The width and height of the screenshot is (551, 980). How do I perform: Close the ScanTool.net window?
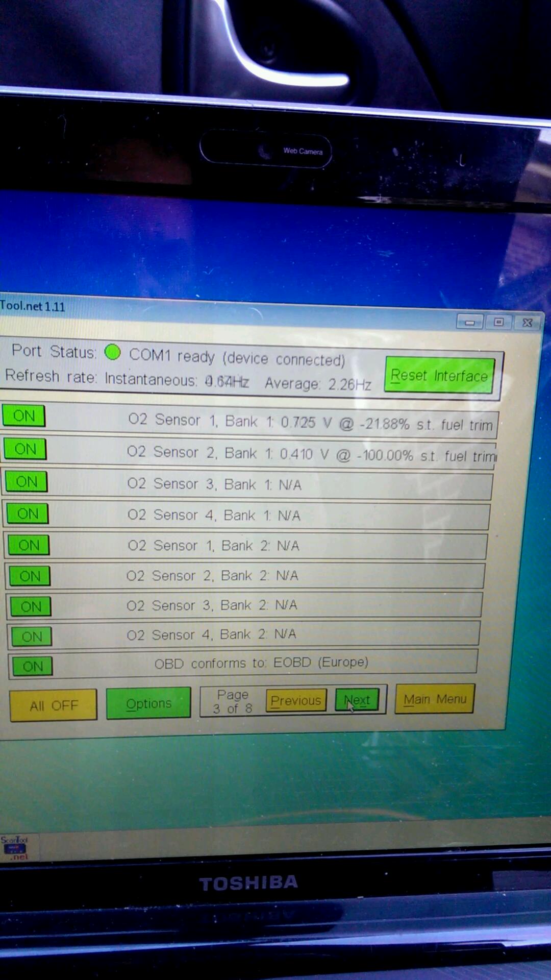coord(528,323)
